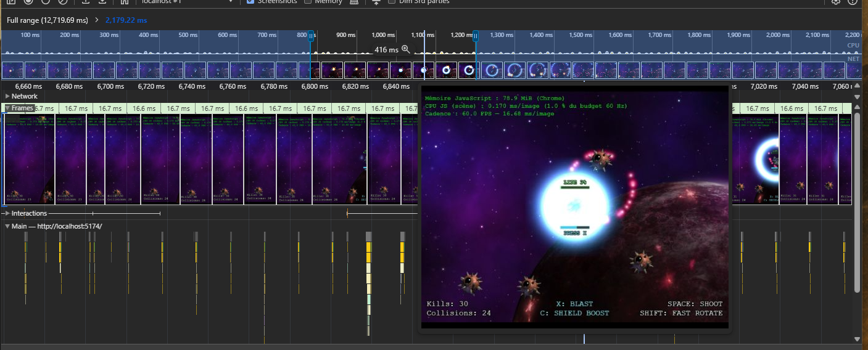
Task: Select the first interaction bar in the Interactions track
Action: 82,213
